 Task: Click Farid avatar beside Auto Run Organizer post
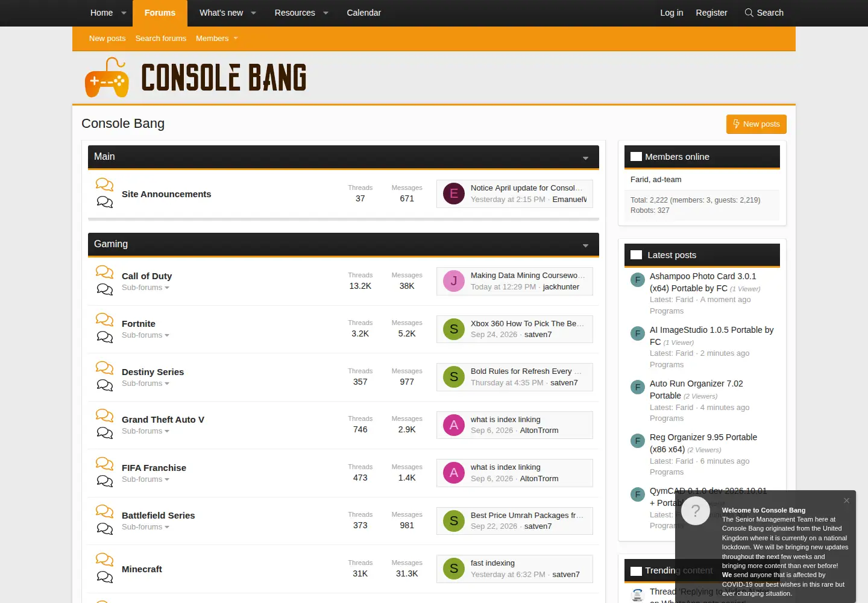(x=638, y=387)
